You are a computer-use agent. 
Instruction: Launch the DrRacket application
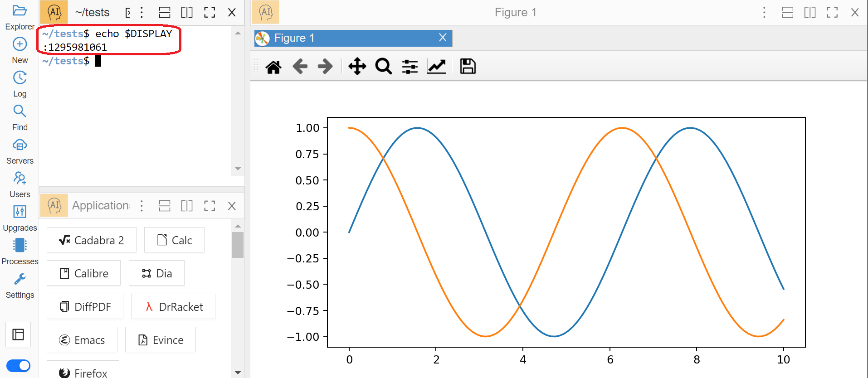[x=173, y=307]
